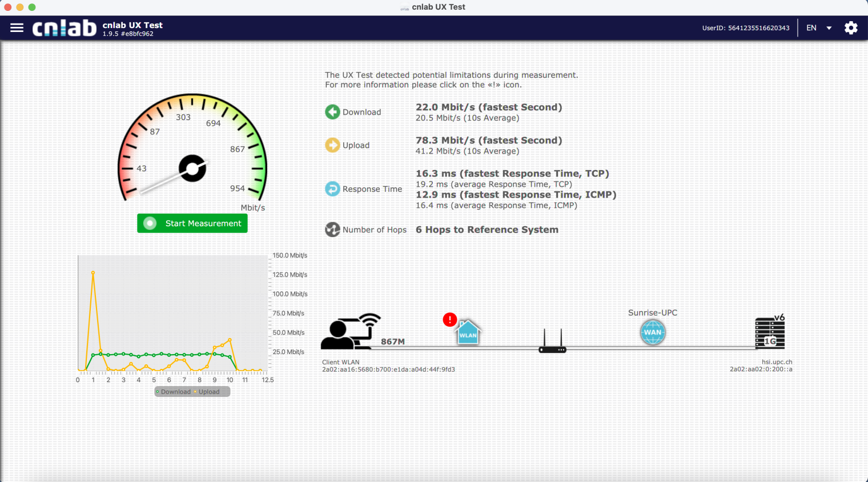
Task: Click the speedometer gauge needle hub
Action: tap(192, 168)
